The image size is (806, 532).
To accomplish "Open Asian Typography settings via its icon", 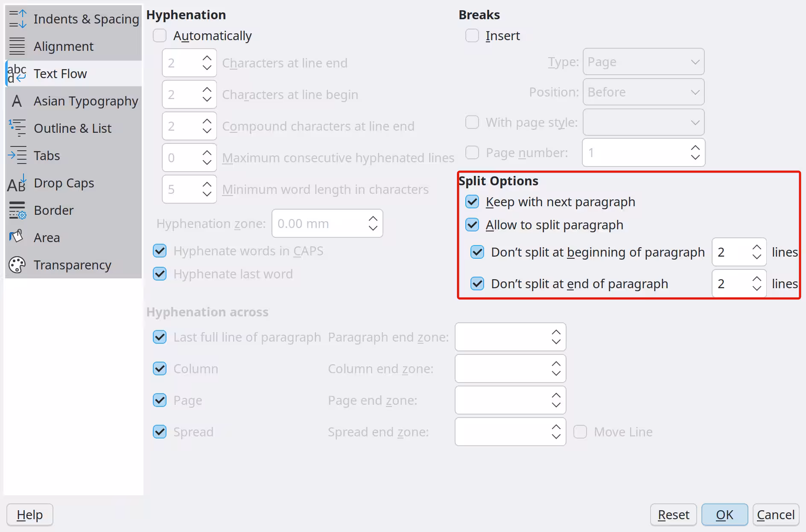I will click(16, 101).
